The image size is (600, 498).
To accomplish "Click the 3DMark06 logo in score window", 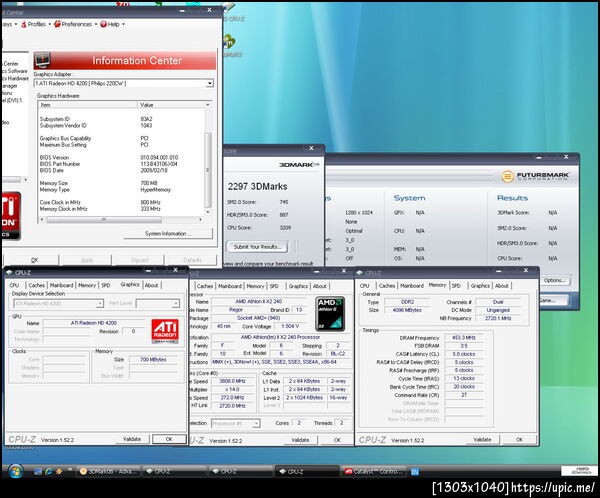I will coord(299,165).
